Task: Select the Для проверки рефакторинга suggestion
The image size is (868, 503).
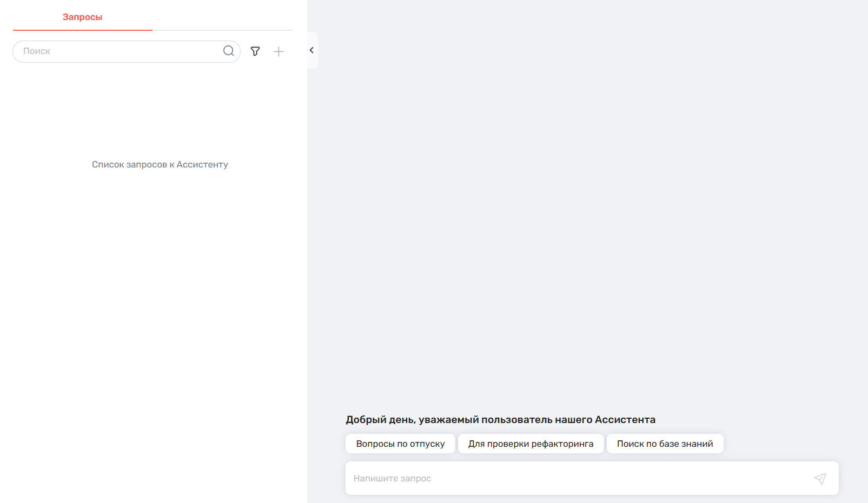Action: 531,444
